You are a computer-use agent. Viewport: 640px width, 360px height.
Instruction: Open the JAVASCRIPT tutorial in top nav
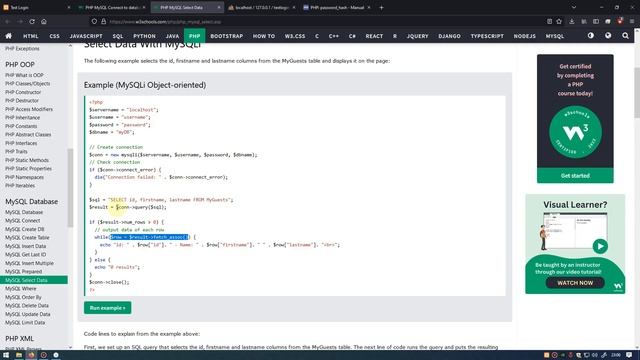click(x=86, y=36)
